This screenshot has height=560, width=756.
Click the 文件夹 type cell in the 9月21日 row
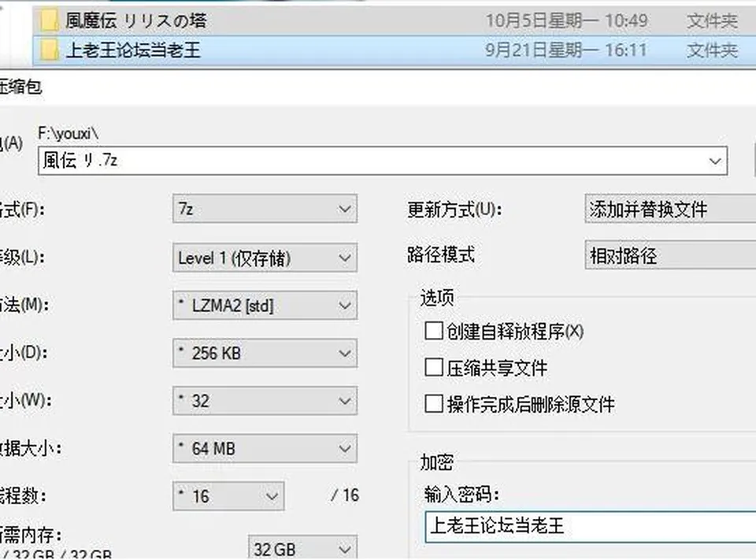coord(712,50)
